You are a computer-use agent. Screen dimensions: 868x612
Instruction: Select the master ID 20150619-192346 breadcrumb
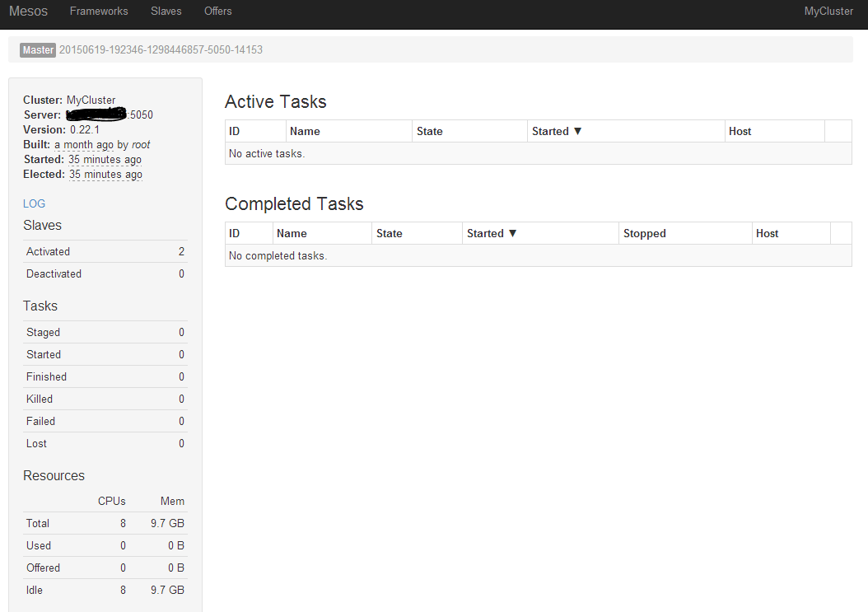(161, 50)
